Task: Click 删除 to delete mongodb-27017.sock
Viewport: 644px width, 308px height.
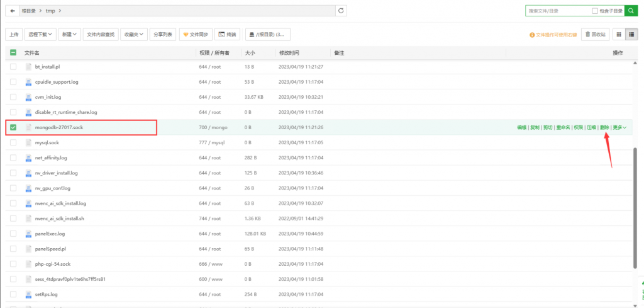Action: click(604, 127)
